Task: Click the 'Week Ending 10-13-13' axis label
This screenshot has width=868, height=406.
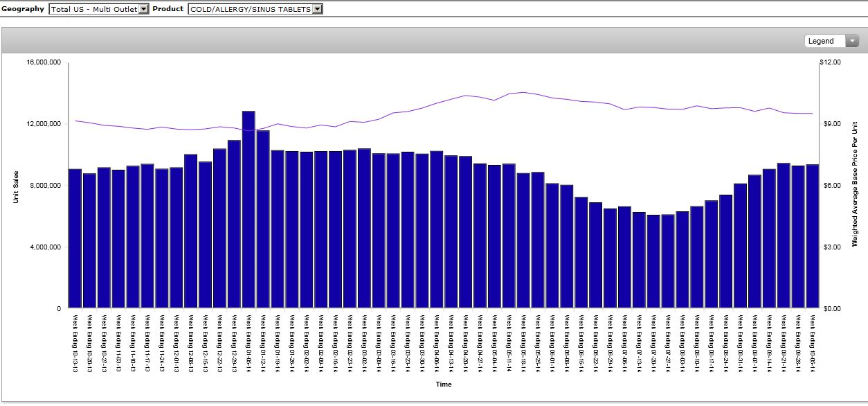Action: 75,342
